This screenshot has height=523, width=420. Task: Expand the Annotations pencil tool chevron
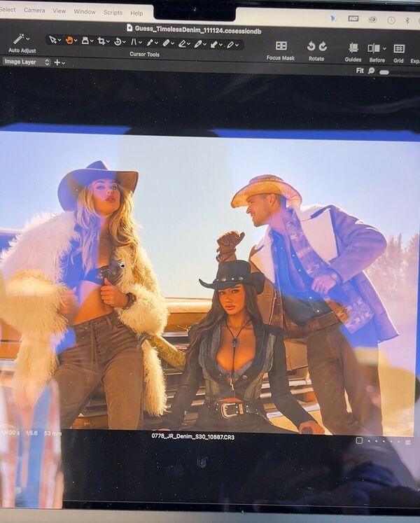point(237,45)
